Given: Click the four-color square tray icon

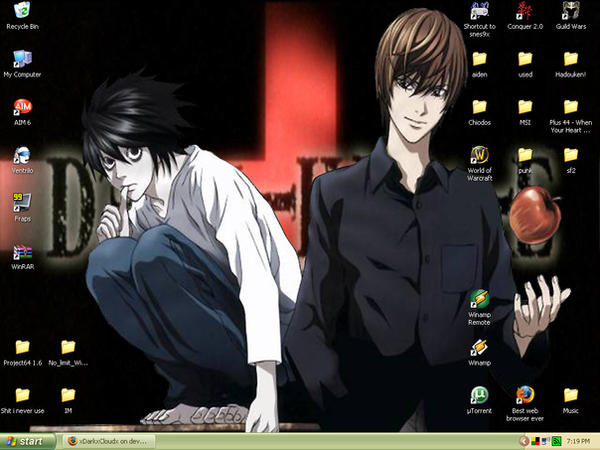Looking at the screenshot, I should [535, 442].
